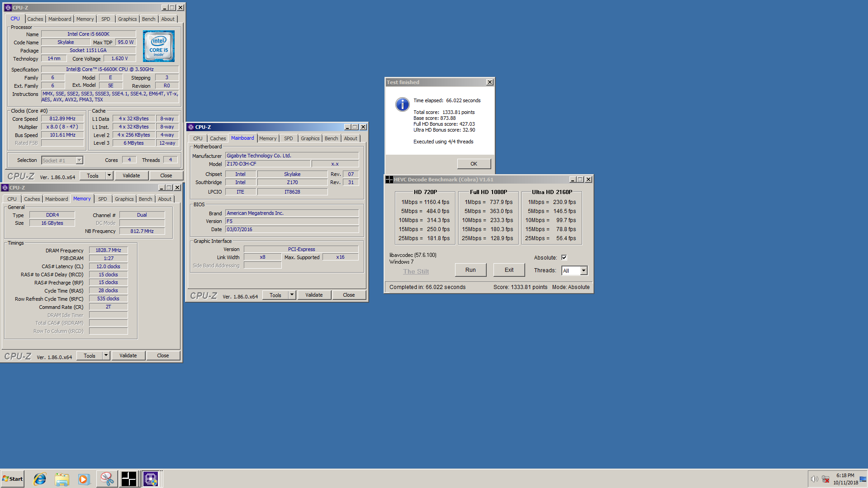
Task: Click the memory Size value 16 GBytes
Action: [x=52, y=223]
